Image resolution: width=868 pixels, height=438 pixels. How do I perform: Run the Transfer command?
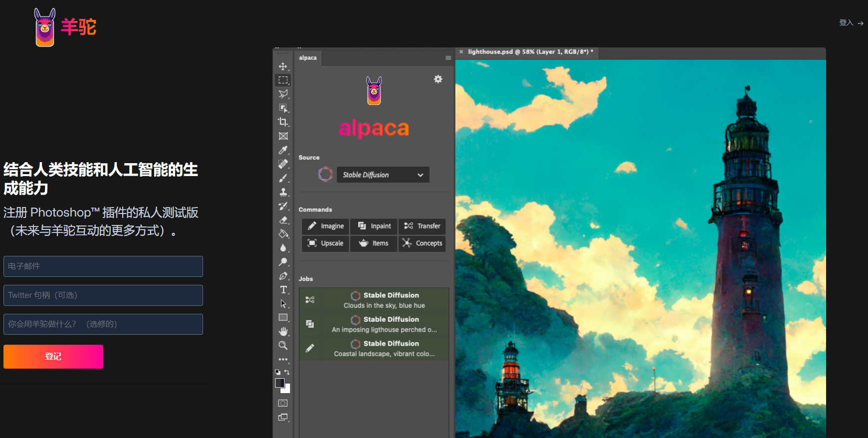[x=422, y=226]
